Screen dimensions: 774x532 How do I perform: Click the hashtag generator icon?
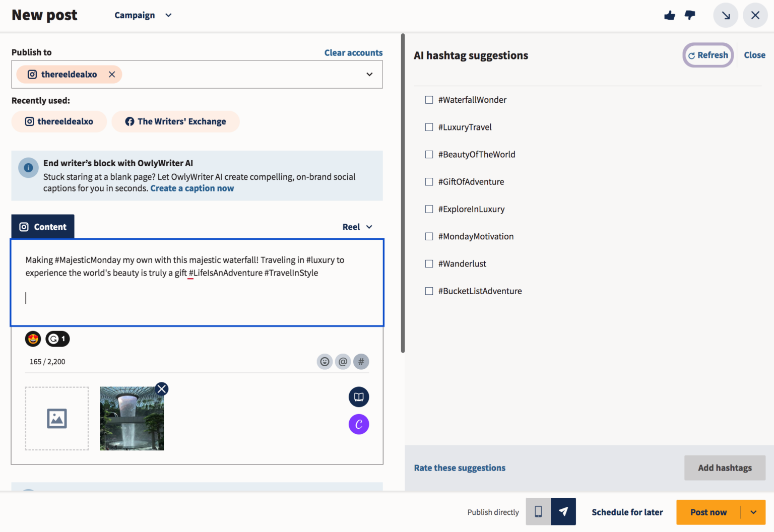361,362
